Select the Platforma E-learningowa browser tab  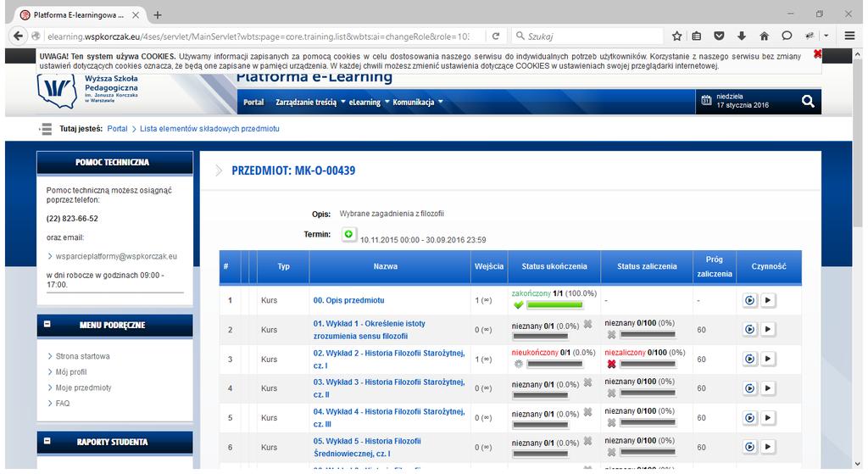[79, 15]
